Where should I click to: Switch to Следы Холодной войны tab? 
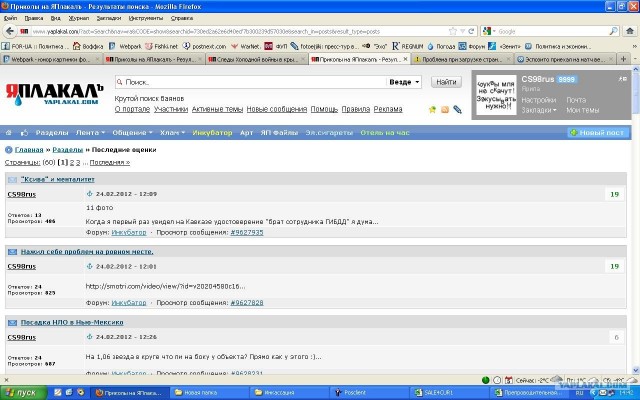pyautogui.click(x=256, y=60)
